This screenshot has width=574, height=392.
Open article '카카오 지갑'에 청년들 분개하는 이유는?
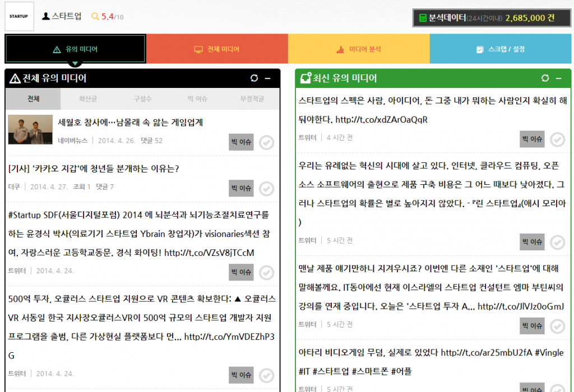coord(94,169)
